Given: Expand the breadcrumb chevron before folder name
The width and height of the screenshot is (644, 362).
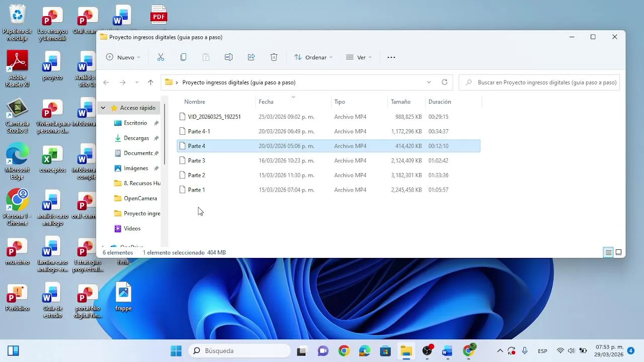Looking at the screenshot, I should pos(177,82).
